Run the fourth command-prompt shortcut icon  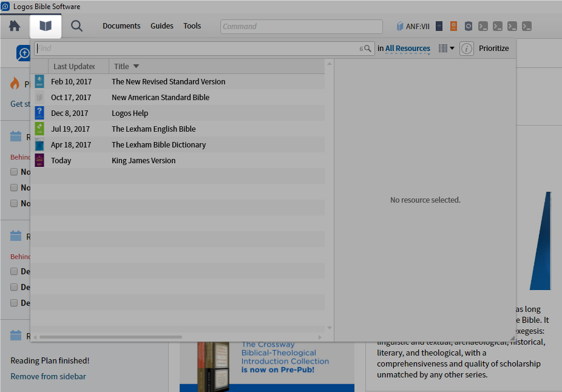527,26
